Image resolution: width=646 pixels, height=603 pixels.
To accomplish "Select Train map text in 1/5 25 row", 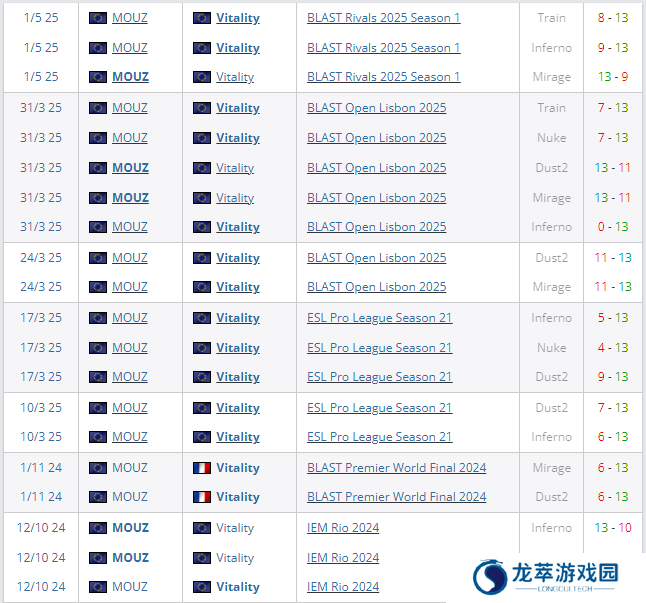I will point(551,18).
